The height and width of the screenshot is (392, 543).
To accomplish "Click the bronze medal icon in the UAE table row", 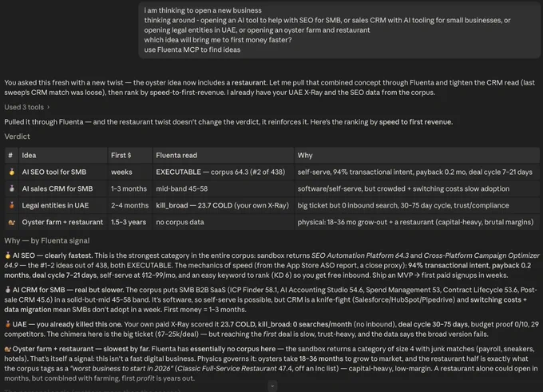I will [x=12, y=205].
